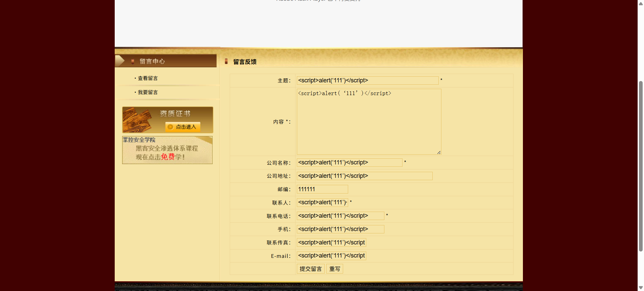Click the 留言反馈 section heading
644x291 pixels.
pyautogui.click(x=245, y=62)
